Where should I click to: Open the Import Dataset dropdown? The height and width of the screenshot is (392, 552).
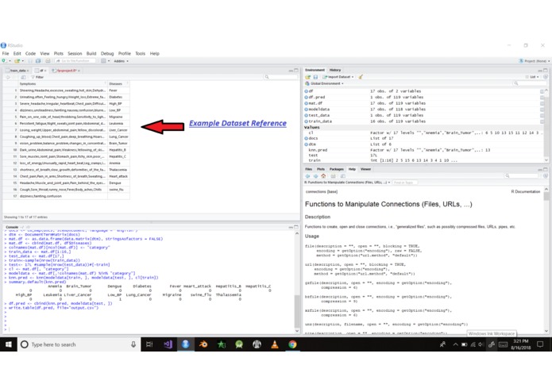pos(338,77)
